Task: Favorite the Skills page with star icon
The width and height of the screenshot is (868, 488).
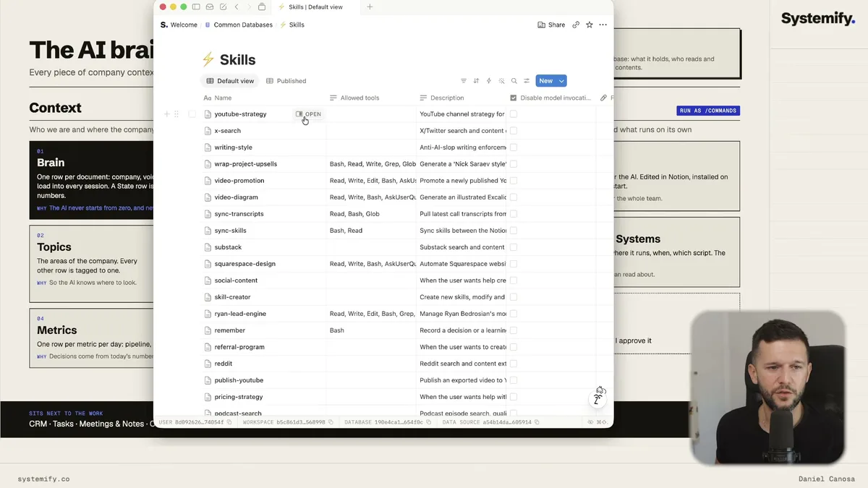Action: tap(590, 25)
